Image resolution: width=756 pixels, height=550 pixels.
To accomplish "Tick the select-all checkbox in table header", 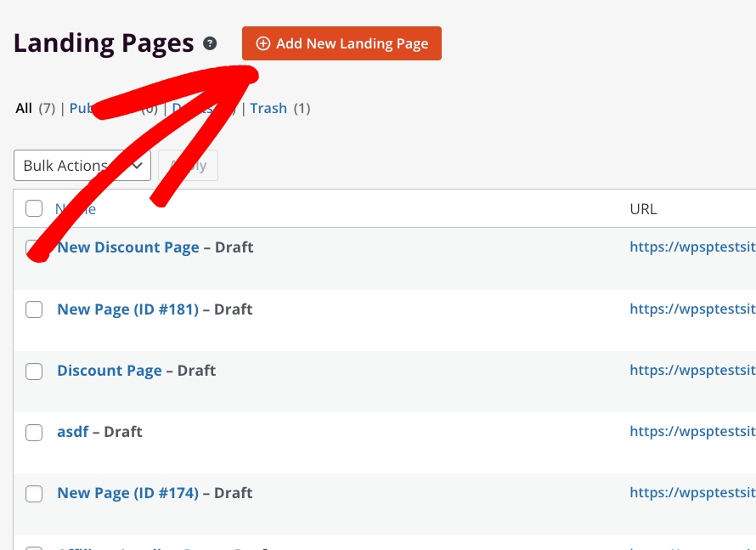I will coord(34,208).
